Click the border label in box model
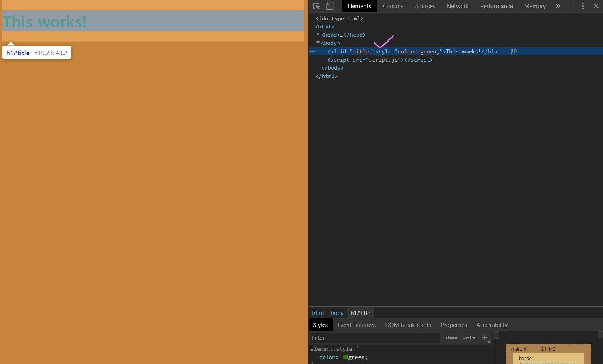The image size is (603, 364). (x=526, y=358)
